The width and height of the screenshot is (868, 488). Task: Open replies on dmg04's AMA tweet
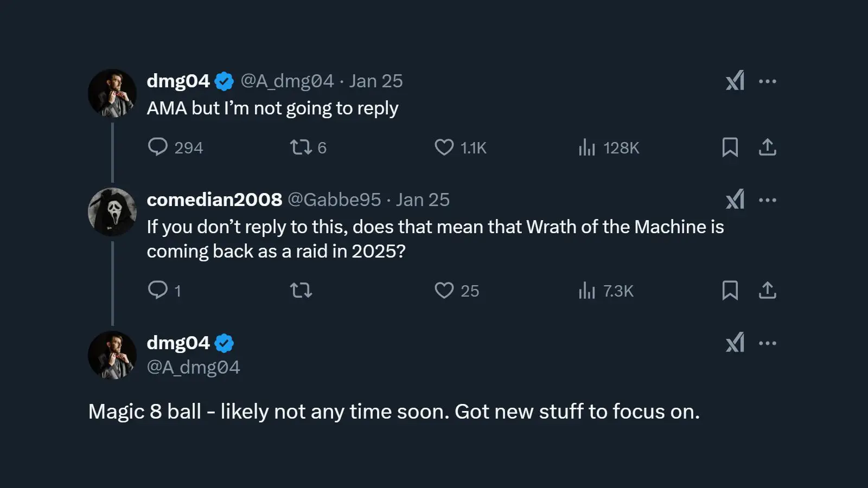tap(159, 147)
